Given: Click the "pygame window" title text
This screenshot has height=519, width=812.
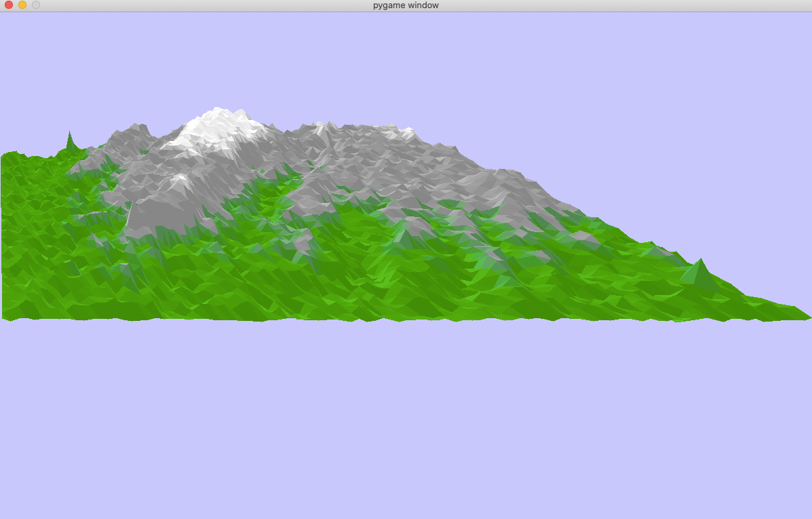Looking at the screenshot, I should (x=406, y=5).
